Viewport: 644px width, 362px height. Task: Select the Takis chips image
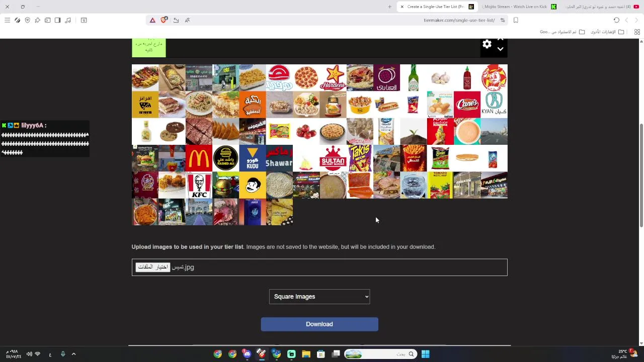click(x=360, y=158)
